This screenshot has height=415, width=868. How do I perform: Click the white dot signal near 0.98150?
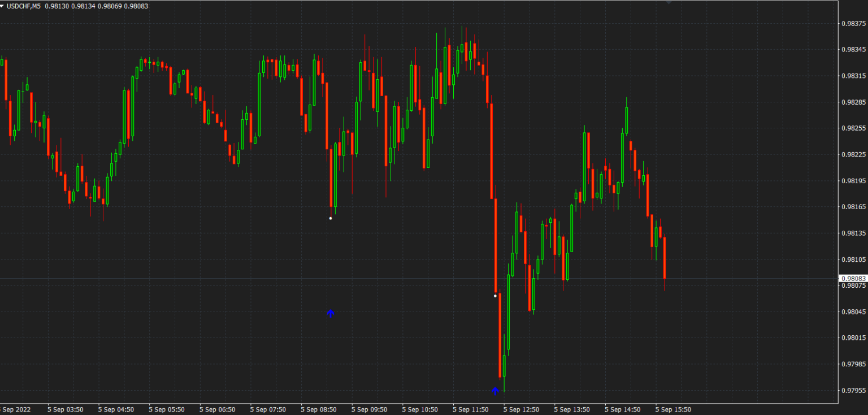pos(331,218)
